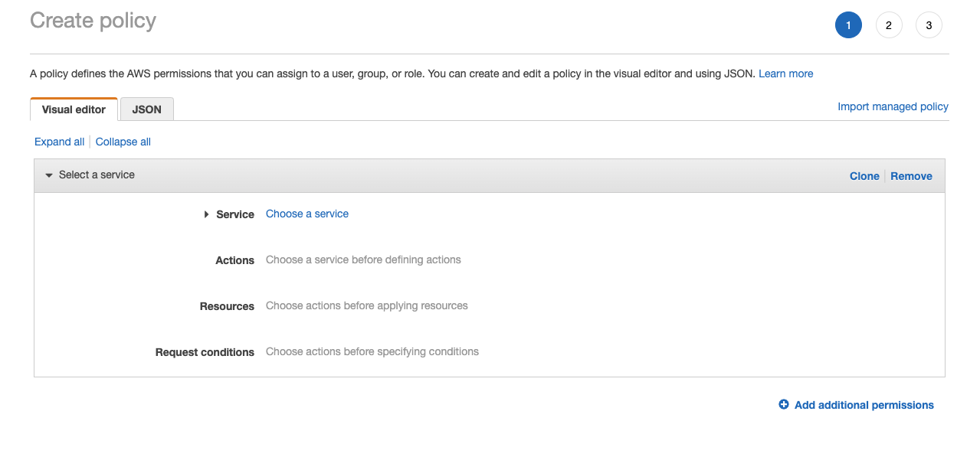Open the Learn more link

(x=786, y=73)
